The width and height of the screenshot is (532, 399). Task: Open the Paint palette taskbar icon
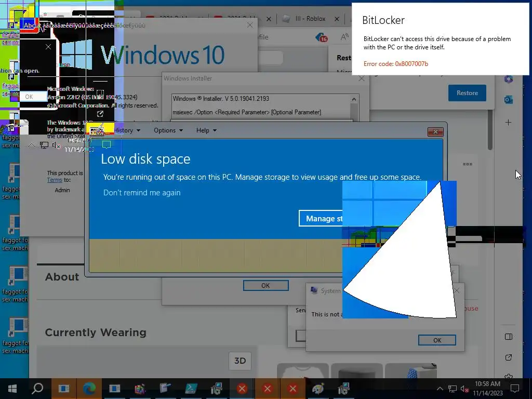click(318, 389)
